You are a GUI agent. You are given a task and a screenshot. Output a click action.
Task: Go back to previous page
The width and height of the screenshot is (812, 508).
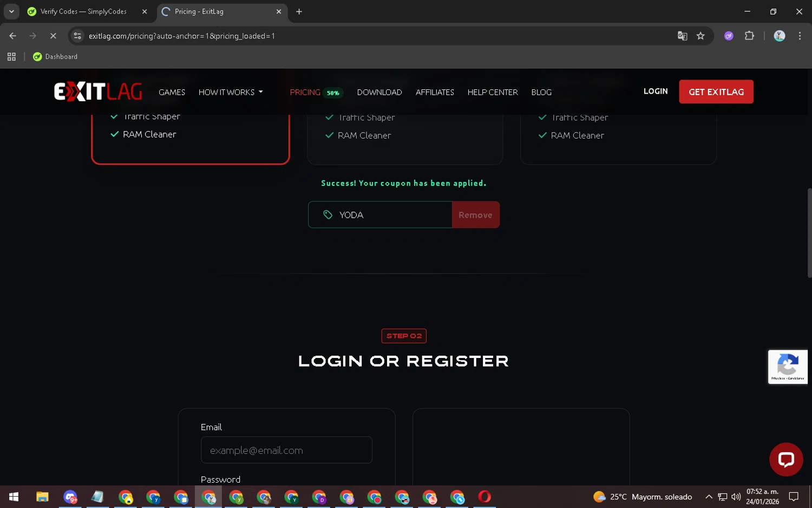point(12,36)
